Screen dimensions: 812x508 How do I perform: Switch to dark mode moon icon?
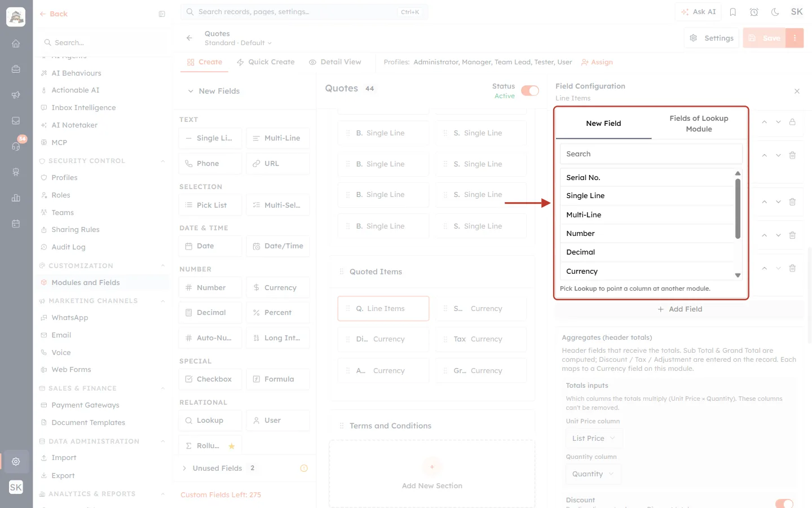click(x=775, y=12)
